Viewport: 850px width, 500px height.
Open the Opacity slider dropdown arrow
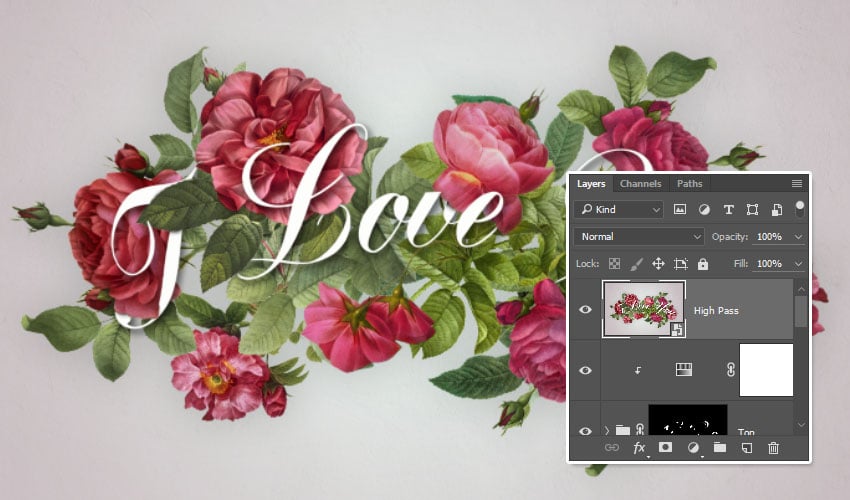pos(798,237)
